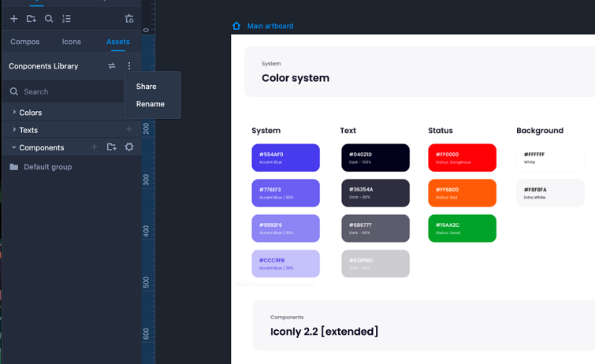Select the #9992F6 Accent Blue 60% swatch
This screenshot has width=595, height=364.
[x=286, y=228]
